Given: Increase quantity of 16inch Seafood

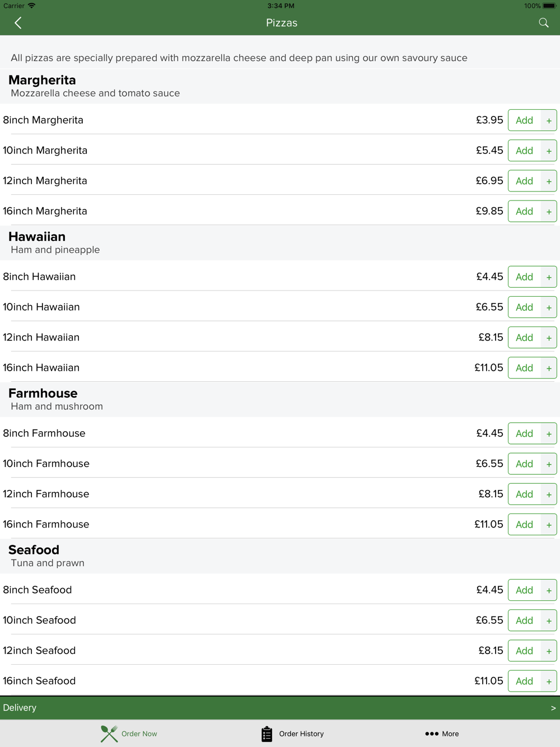Looking at the screenshot, I should point(549,681).
